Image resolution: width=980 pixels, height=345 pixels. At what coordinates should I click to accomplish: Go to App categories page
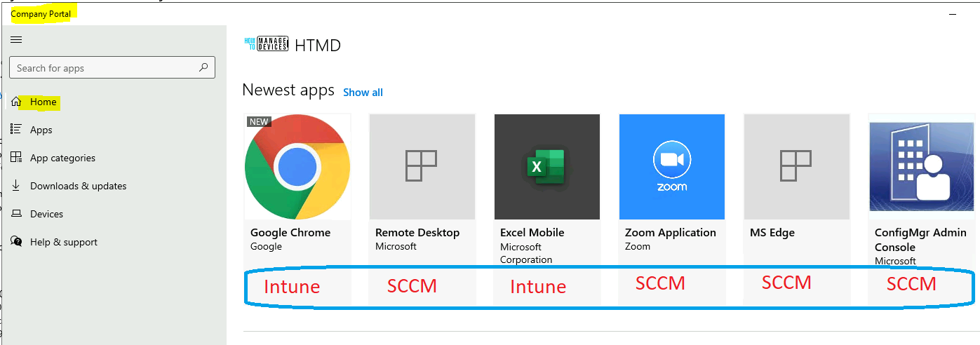pos(62,158)
